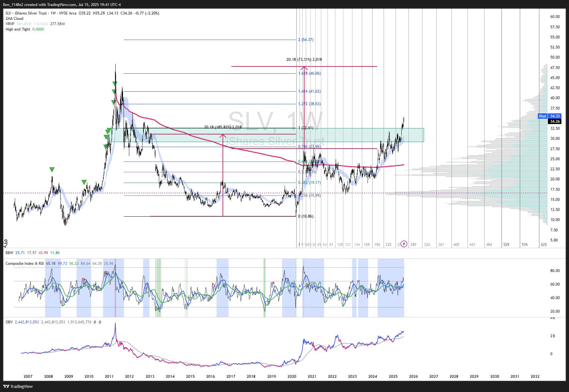
Task: Select the Fib level 1 (32.61) label
Action: (x=306, y=128)
